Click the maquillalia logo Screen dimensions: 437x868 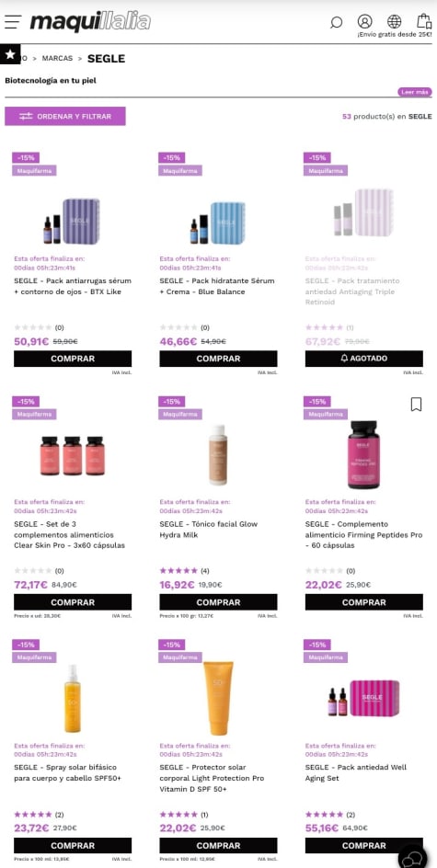(x=90, y=22)
